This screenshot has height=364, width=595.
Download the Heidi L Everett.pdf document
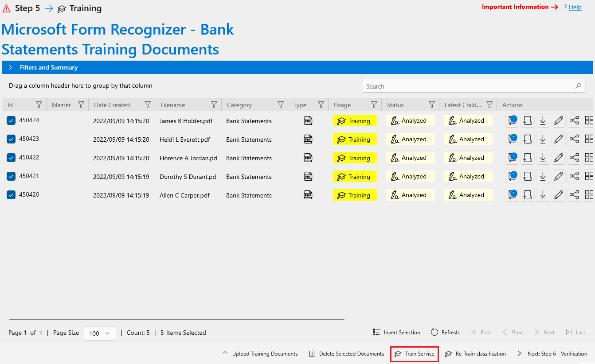click(543, 139)
